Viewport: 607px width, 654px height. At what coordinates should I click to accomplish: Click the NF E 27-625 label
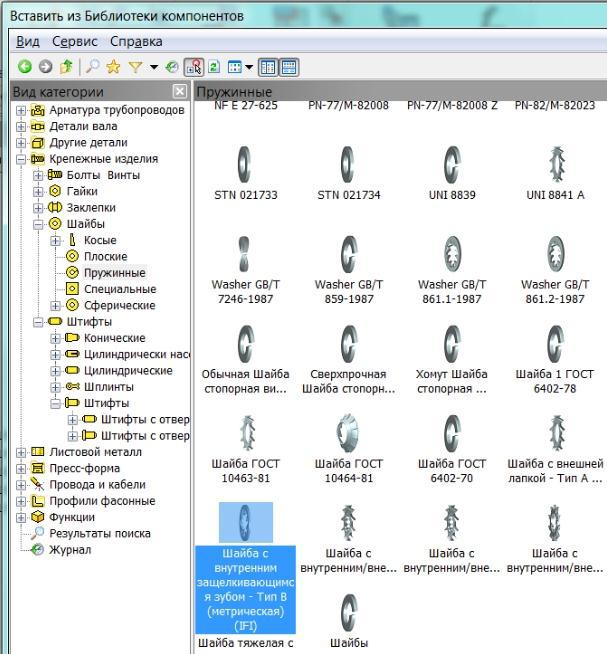point(246,106)
